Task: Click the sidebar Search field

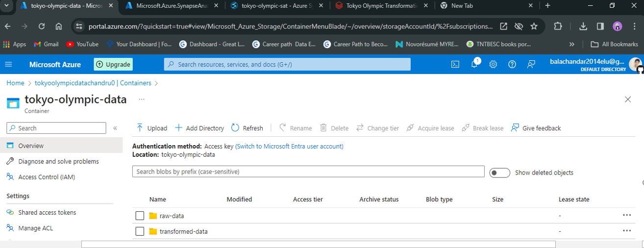Action: pos(56,128)
